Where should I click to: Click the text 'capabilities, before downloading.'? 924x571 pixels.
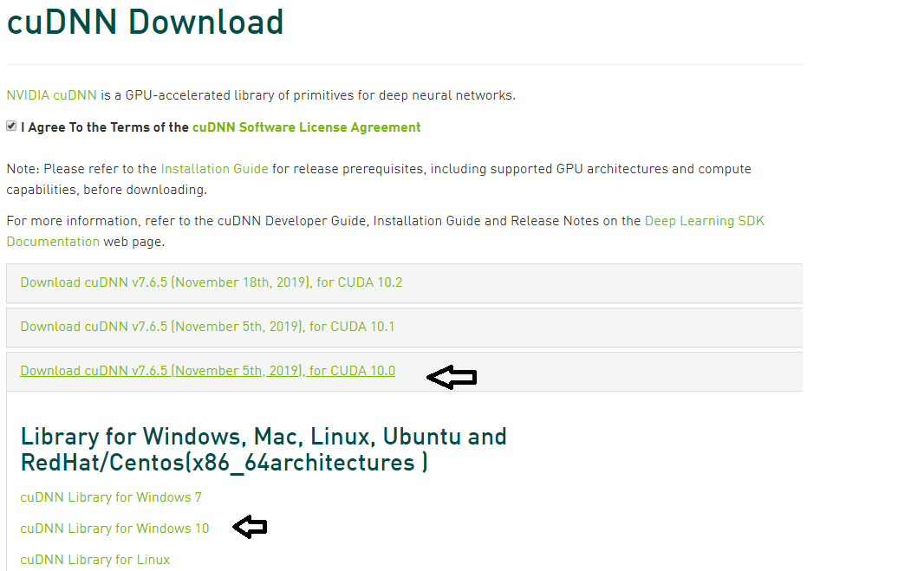click(x=107, y=190)
